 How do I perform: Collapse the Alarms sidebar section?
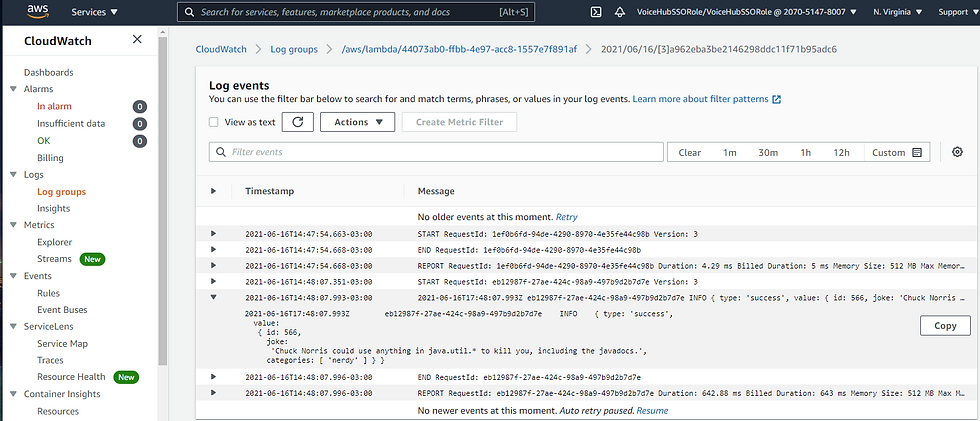[13, 89]
